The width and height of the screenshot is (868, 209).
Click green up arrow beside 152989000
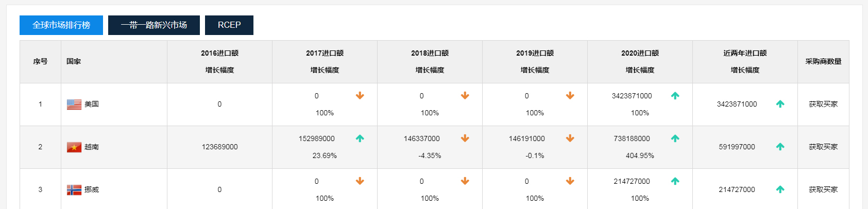click(360, 138)
